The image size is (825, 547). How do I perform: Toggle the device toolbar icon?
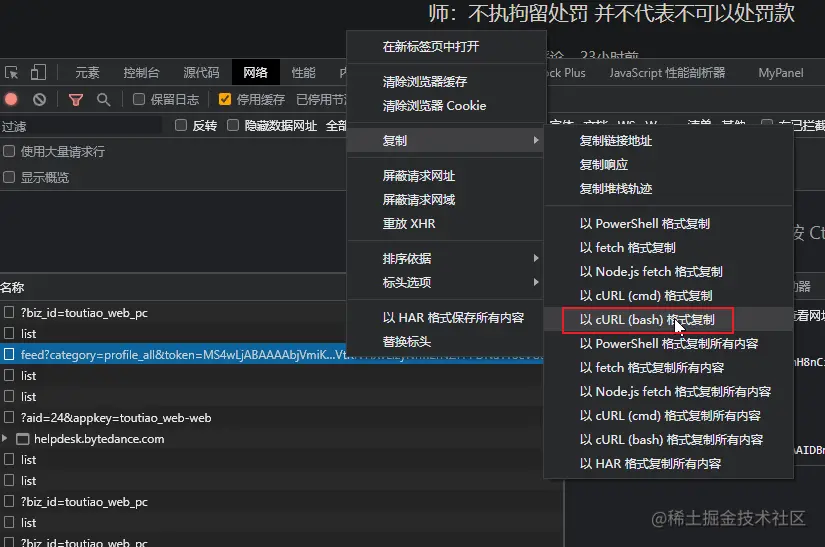click(38, 73)
